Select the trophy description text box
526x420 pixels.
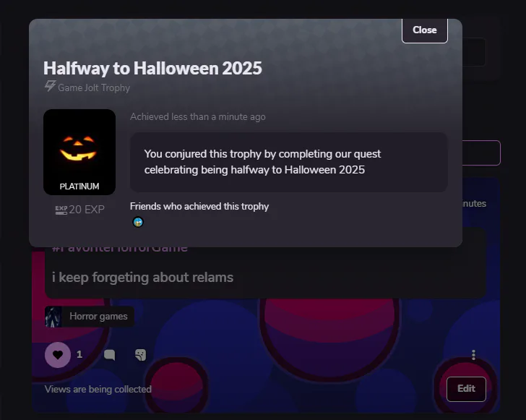point(288,162)
